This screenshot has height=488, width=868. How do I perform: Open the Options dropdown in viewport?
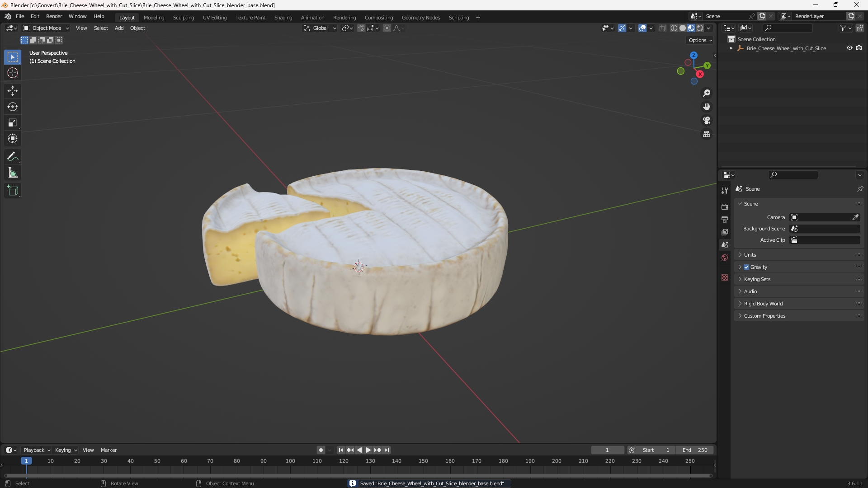point(700,40)
